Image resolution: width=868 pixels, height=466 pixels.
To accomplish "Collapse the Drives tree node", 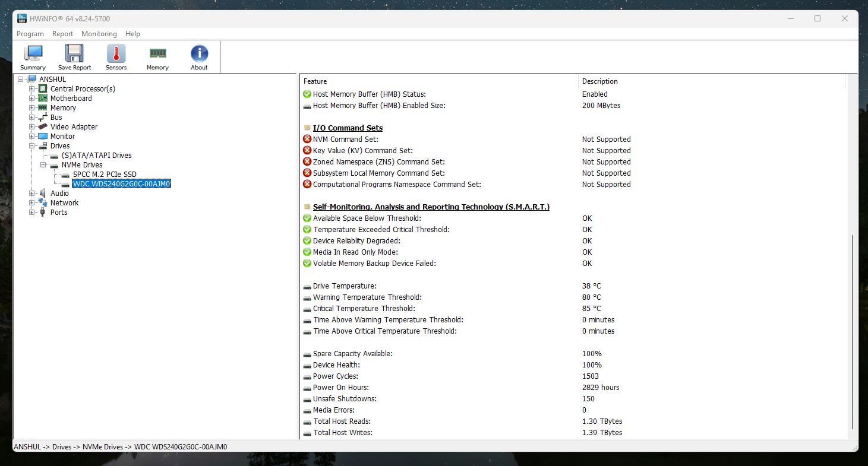I will point(32,146).
